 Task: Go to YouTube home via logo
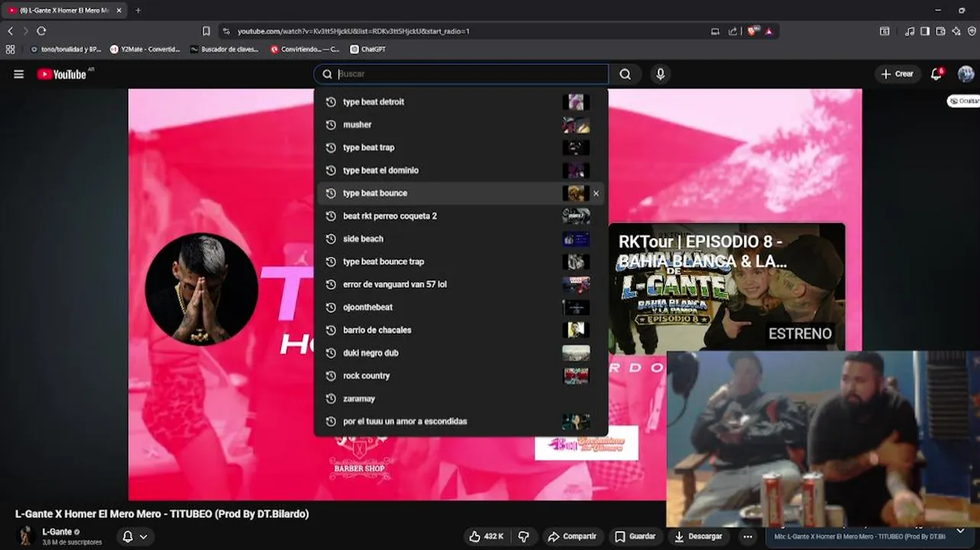(62, 74)
